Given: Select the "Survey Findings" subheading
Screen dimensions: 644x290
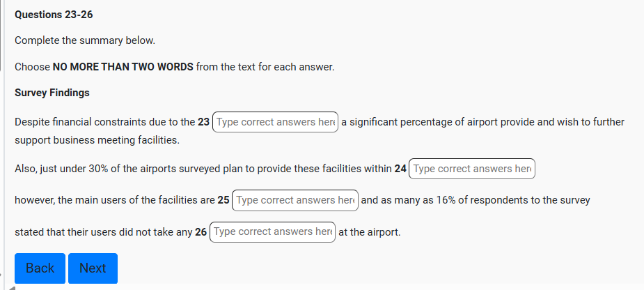Looking at the screenshot, I should (x=52, y=93).
